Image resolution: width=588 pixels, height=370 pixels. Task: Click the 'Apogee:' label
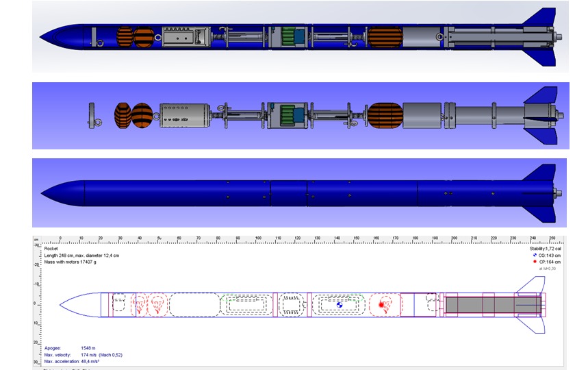53,348
